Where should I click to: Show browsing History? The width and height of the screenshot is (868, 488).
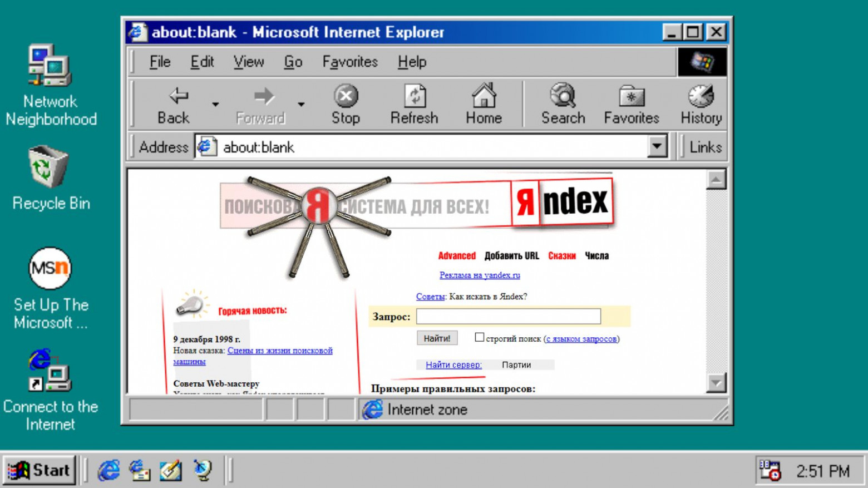[701, 105]
